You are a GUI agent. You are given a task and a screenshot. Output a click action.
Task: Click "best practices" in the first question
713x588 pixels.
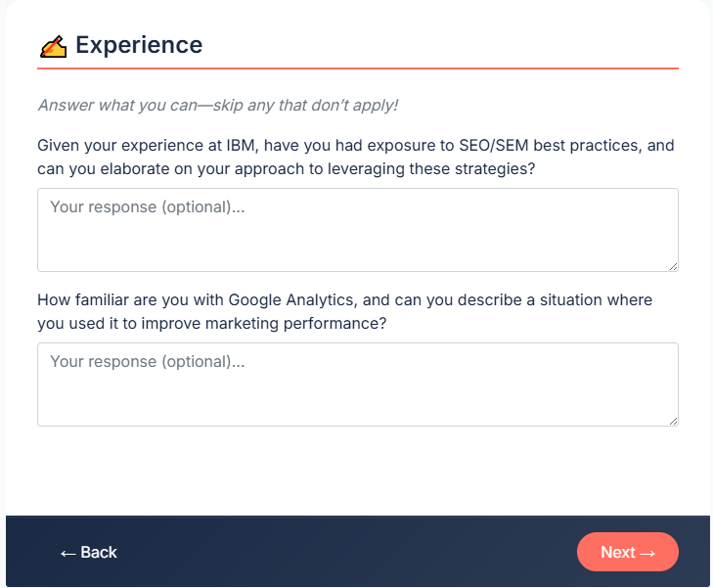[586, 146]
